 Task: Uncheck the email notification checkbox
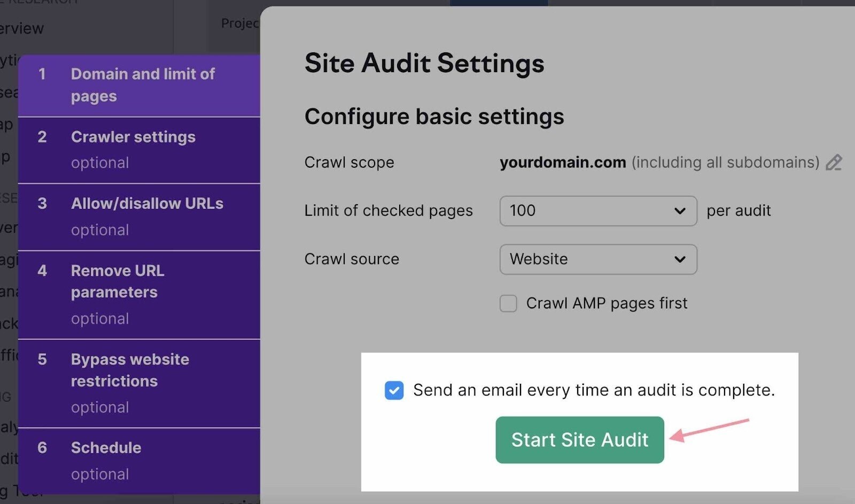pyautogui.click(x=394, y=391)
